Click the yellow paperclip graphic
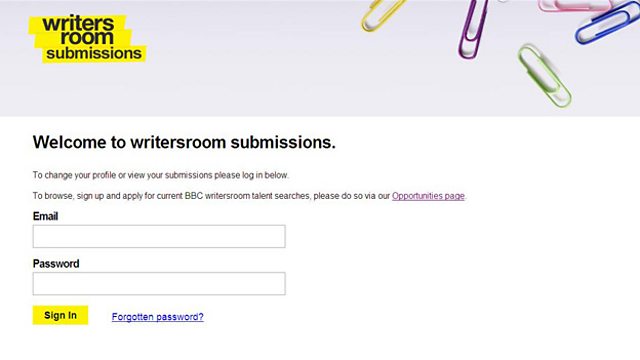The width and height of the screenshot is (640, 360). coord(381,15)
